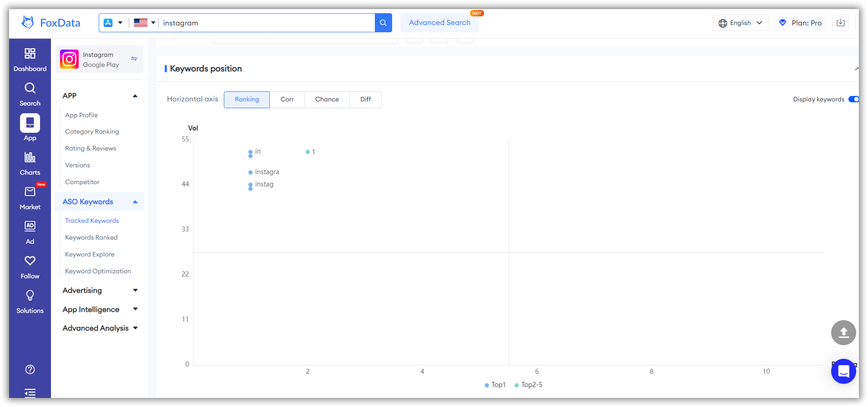The width and height of the screenshot is (868, 407).
Task: Click the 'in' keyword data point
Action: point(250,152)
